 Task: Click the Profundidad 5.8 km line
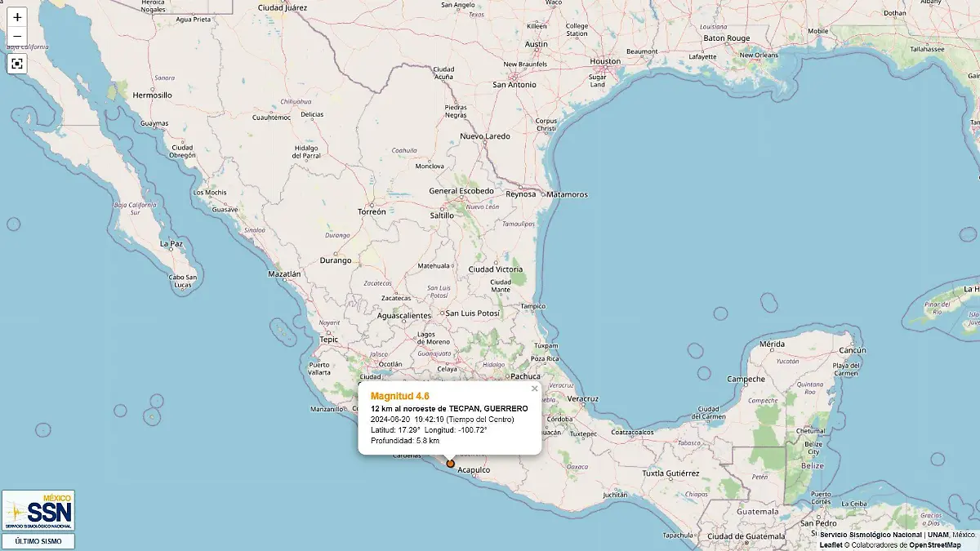(x=405, y=441)
